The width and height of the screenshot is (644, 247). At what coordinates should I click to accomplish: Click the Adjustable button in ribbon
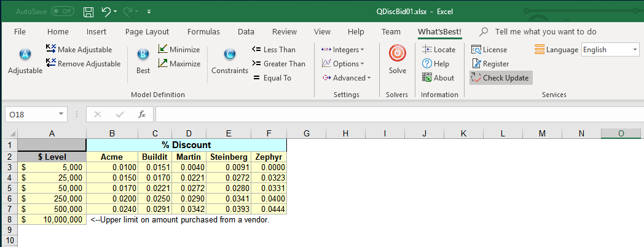25,61
